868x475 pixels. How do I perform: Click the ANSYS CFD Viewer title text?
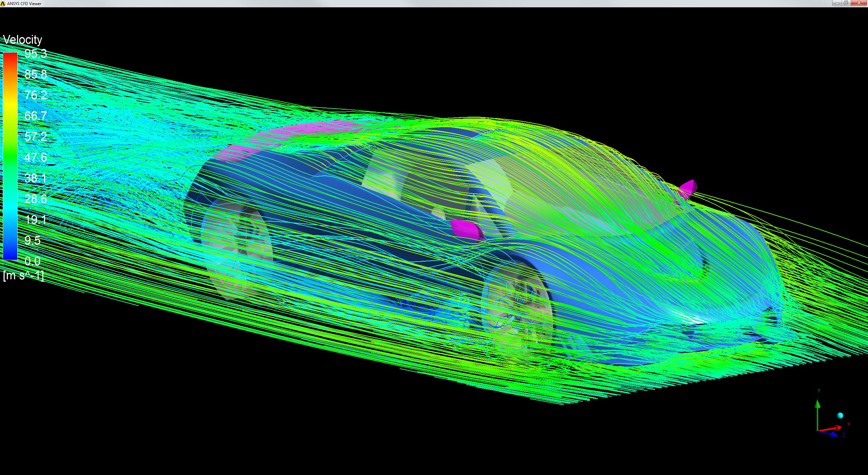(x=24, y=4)
